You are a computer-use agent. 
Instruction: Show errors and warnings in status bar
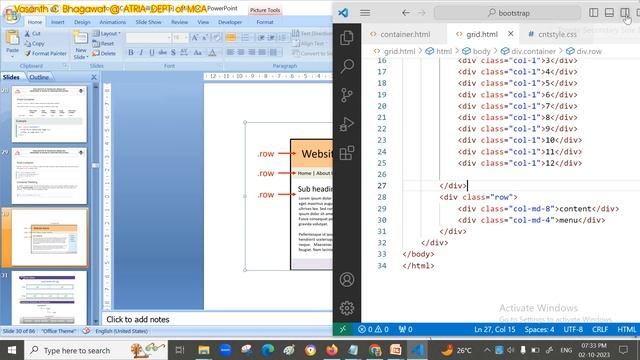pos(373,329)
